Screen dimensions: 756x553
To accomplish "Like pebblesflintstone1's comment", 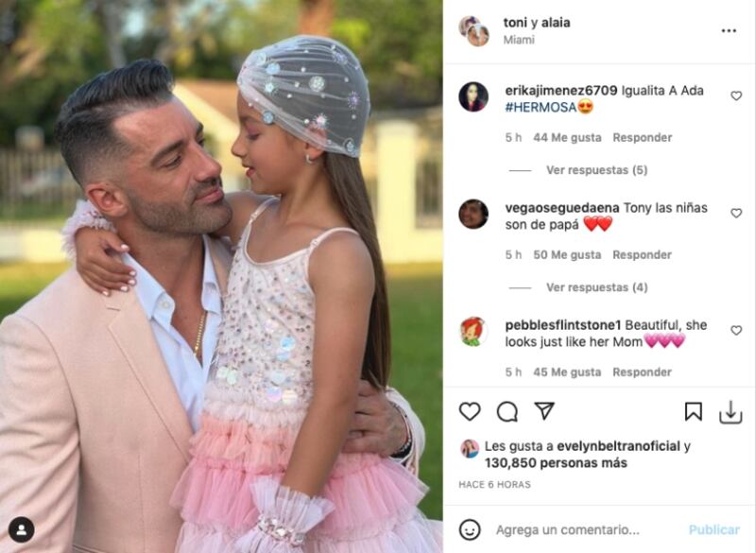I will pyautogui.click(x=736, y=330).
